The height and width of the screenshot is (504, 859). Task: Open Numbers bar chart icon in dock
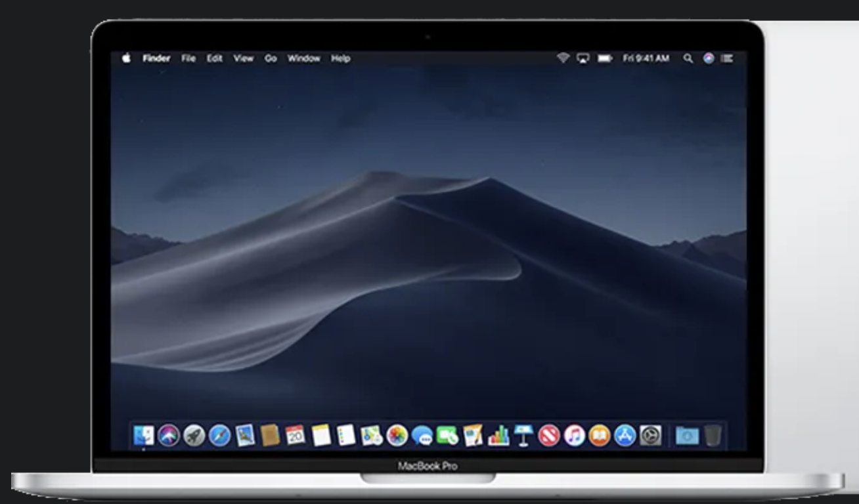tap(498, 435)
